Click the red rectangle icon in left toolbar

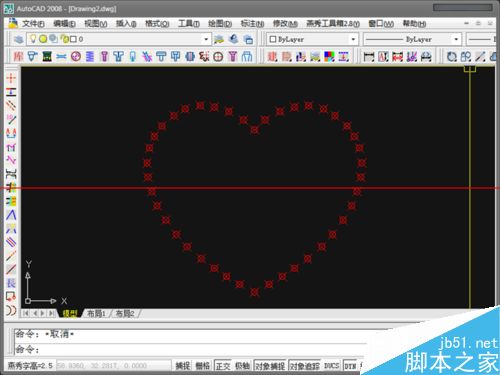coord(11,296)
